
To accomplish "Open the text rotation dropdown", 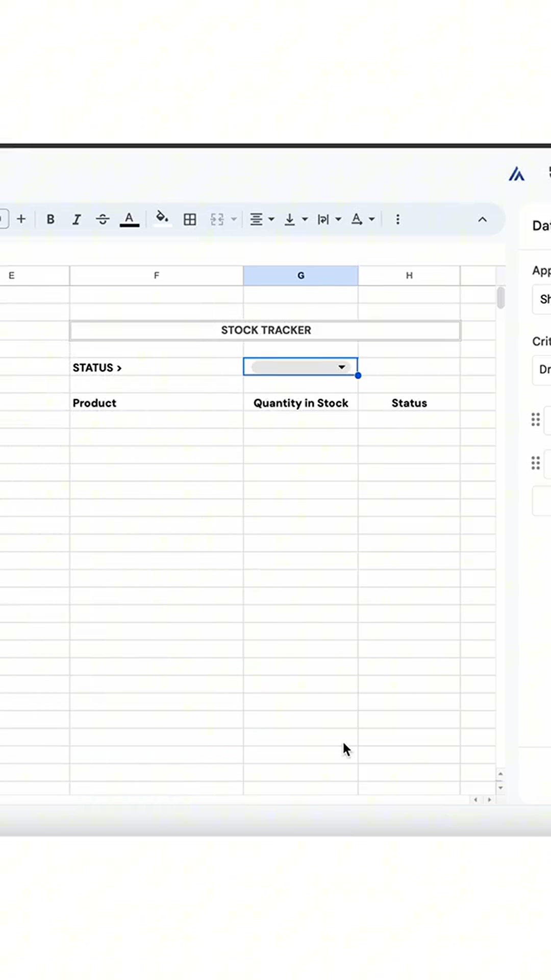I will [363, 219].
